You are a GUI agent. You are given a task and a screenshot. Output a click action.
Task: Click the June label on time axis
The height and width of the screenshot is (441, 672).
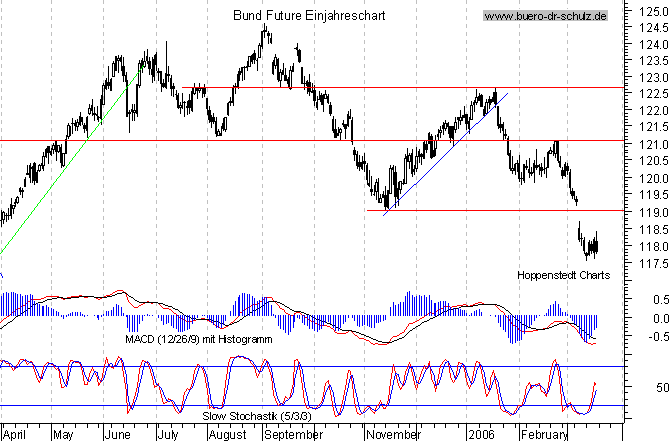118,434
